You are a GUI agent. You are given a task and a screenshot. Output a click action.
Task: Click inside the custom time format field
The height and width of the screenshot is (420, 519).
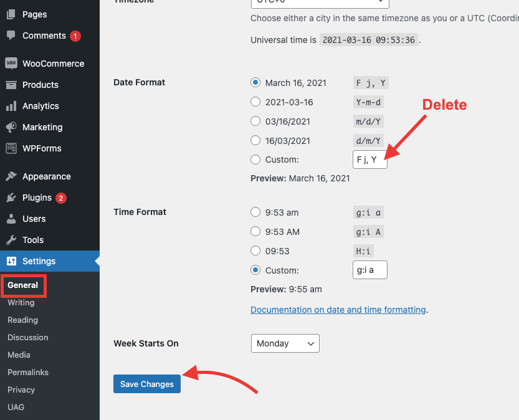pos(369,270)
